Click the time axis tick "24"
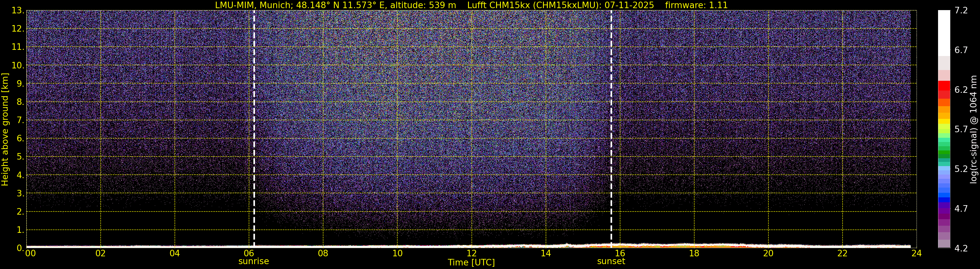 pos(917,253)
